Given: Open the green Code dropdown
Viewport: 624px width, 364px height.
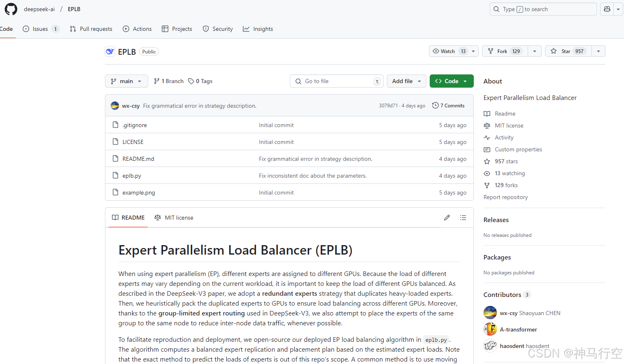Looking at the screenshot, I should click(x=452, y=81).
